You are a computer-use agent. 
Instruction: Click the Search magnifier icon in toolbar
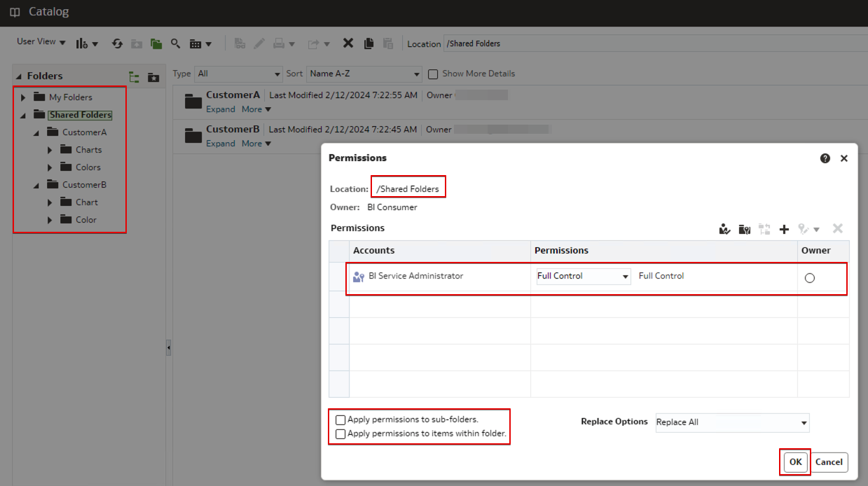coord(176,43)
